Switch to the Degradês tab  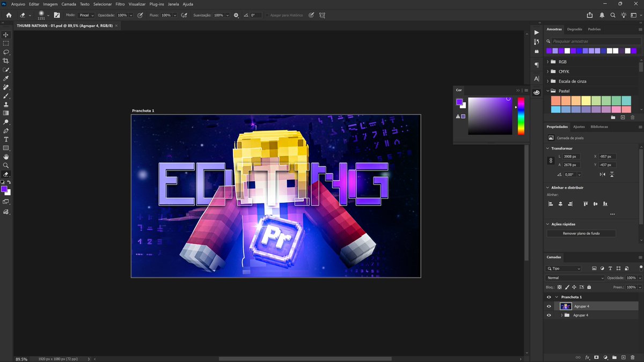click(575, 29)
